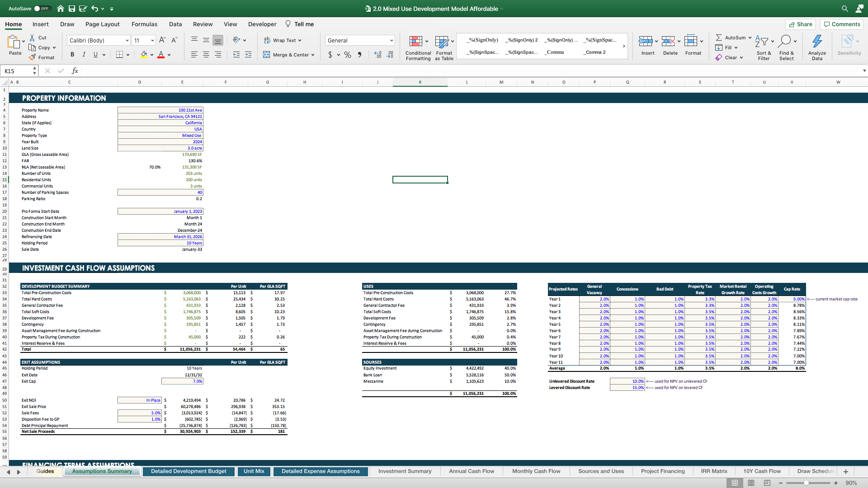Click the Search magnifier in title bar
This screenshot has width=868, height=488.
tap(844, 9)
